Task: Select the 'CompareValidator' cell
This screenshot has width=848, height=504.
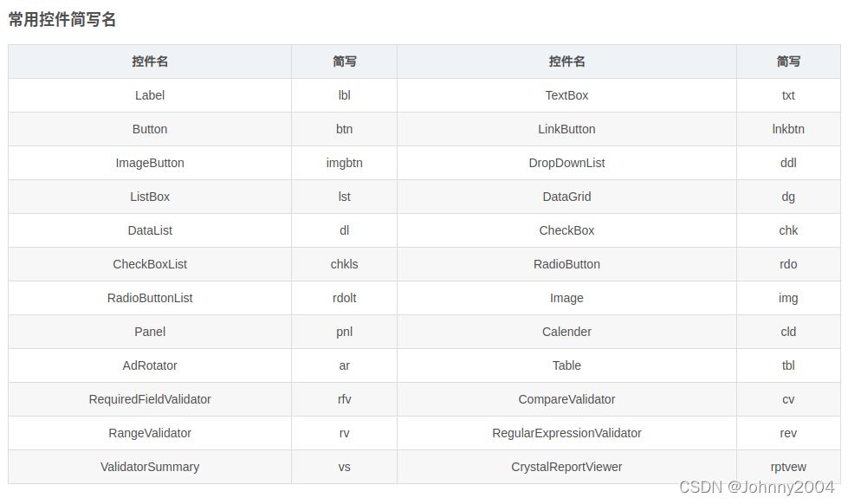Action: click(x=566, y=399)
